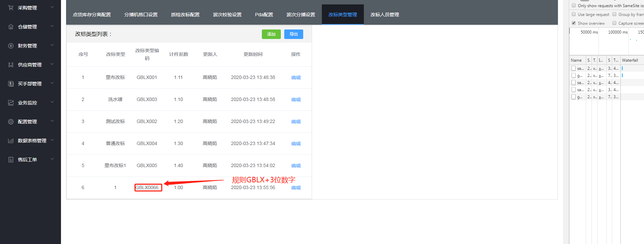Click the blue 导出 button

[x=294, y=34]
